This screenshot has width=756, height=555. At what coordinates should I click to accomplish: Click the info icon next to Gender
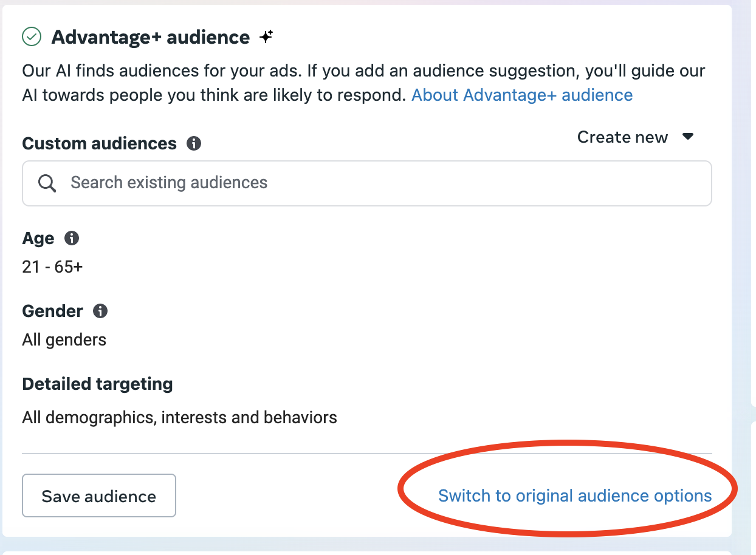click(100, 311)
